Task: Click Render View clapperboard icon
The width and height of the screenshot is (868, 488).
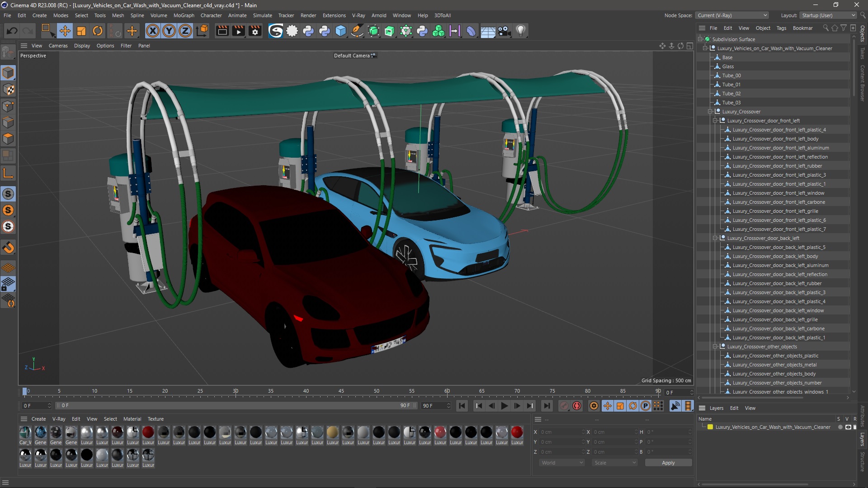Action: pos(222,31)
